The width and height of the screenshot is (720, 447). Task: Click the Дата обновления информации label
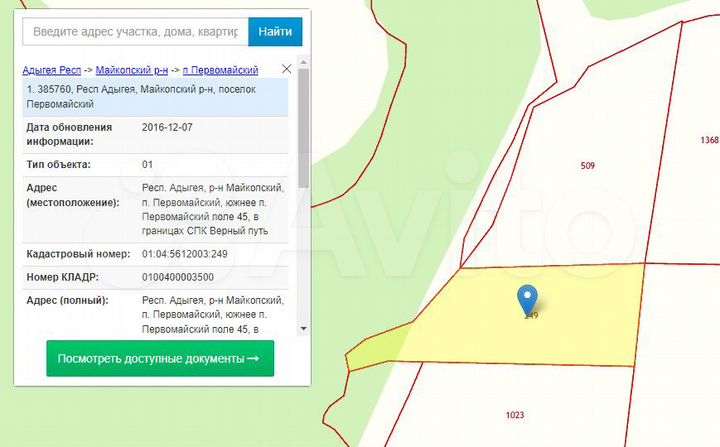coord(69,135)
